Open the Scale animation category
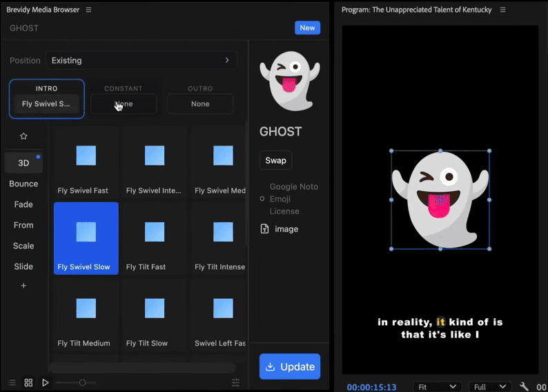 (23, 246)
